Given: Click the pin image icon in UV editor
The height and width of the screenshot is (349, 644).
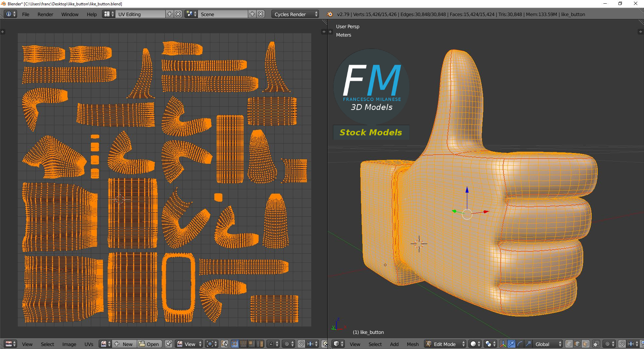Looking at the screenshot, I should (x=168, y=344).
